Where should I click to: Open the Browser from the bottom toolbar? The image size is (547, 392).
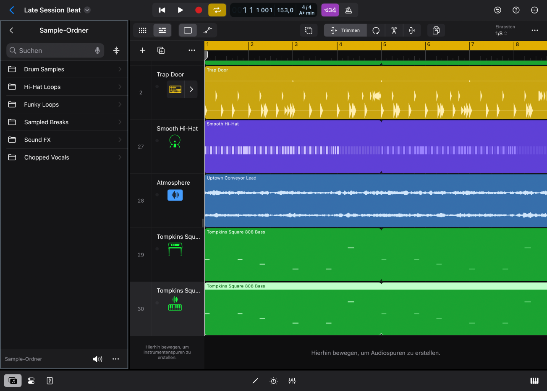13,381
